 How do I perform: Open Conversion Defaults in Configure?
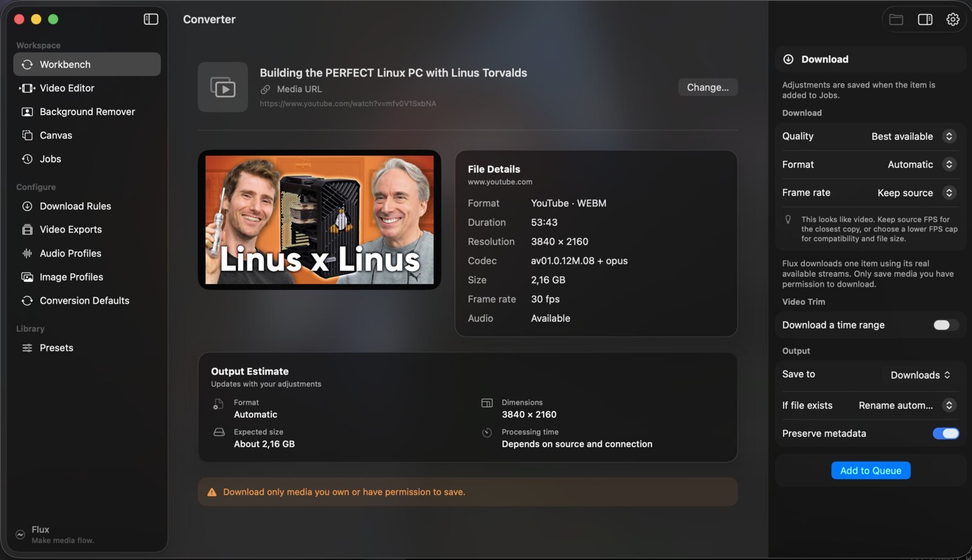[87, 301]
